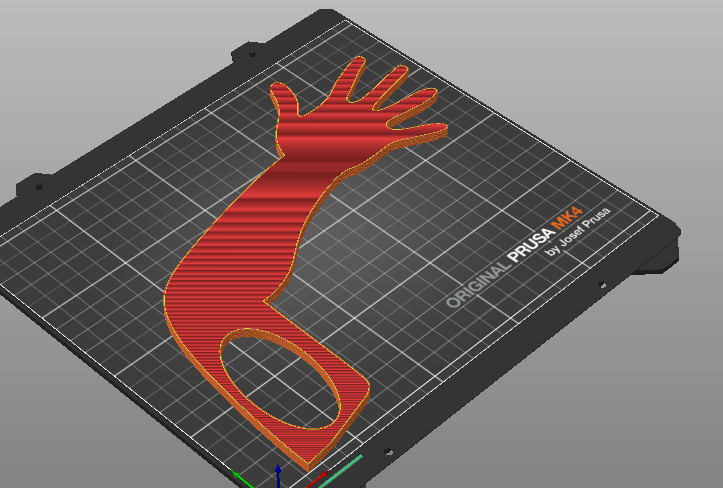723x488 pixels.
Task: Click the red X axis arrow
Action: pos(318,478)
